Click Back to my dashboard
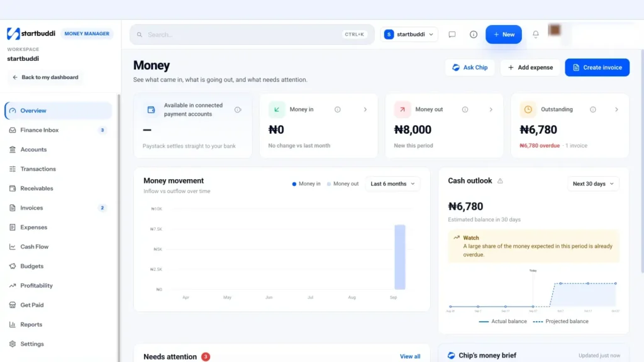The image size is (644, 362). pos(45,77)
